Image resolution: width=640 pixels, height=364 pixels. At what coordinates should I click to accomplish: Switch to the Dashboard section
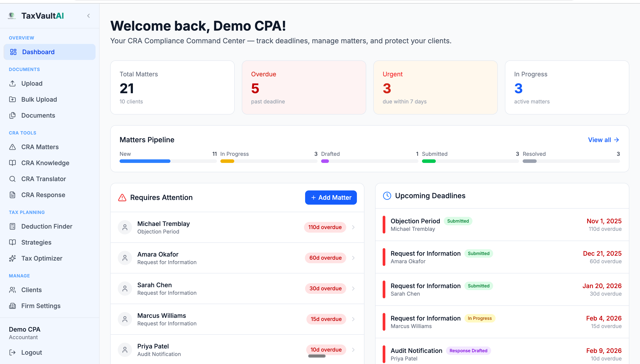pos(38,52)
